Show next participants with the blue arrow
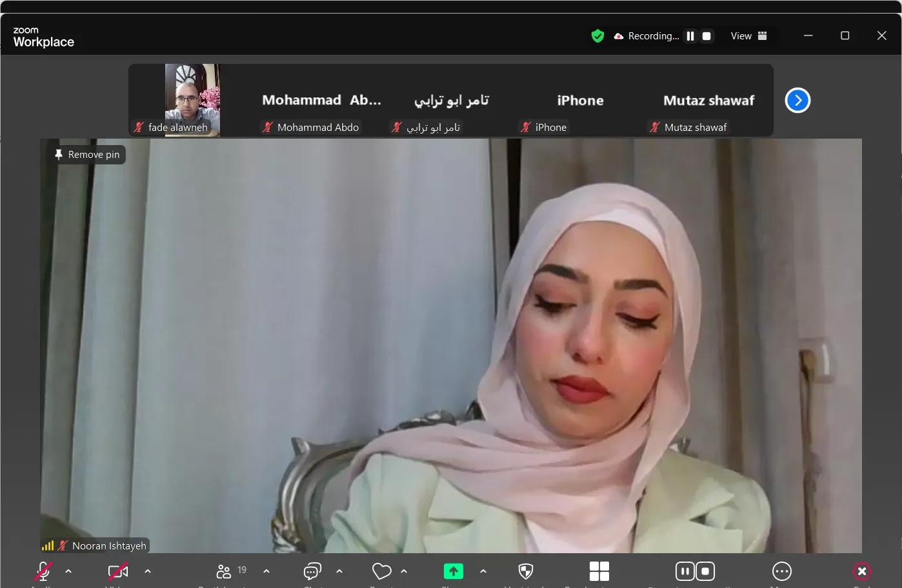This screenshot has height=588, width=902. tap(798, 100)
